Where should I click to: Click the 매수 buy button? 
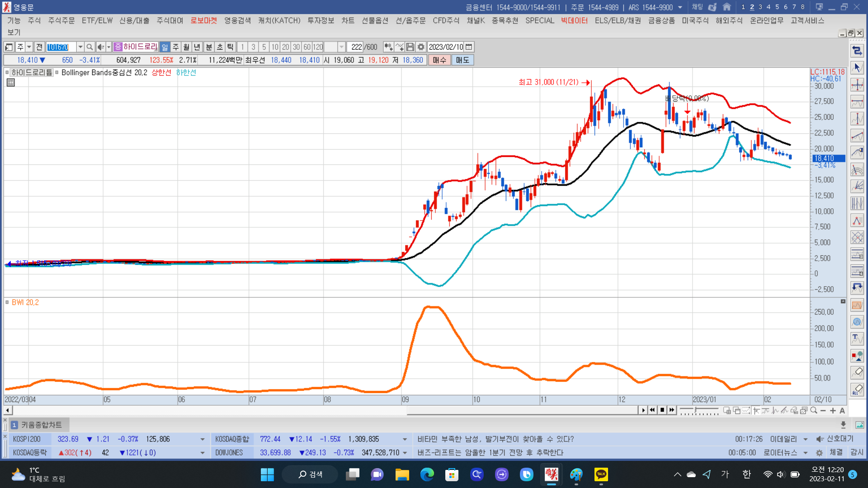pyautogui.click(x=439, y=60)
